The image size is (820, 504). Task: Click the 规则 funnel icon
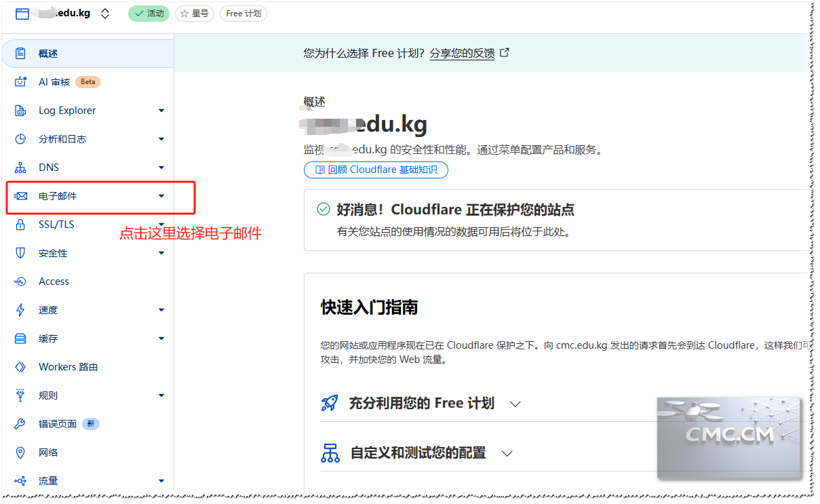(20, 395)
